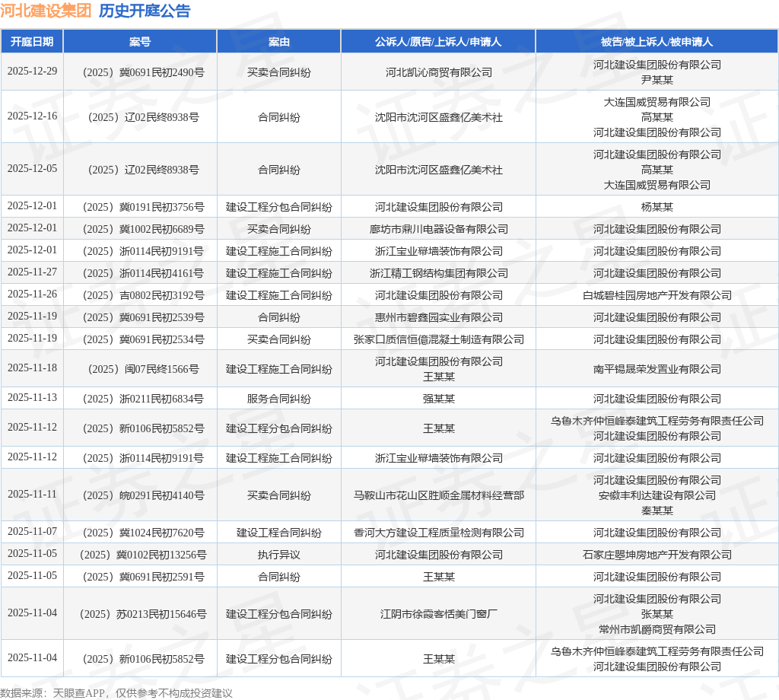Click defendant 尹某某

[x=657, y=80]
